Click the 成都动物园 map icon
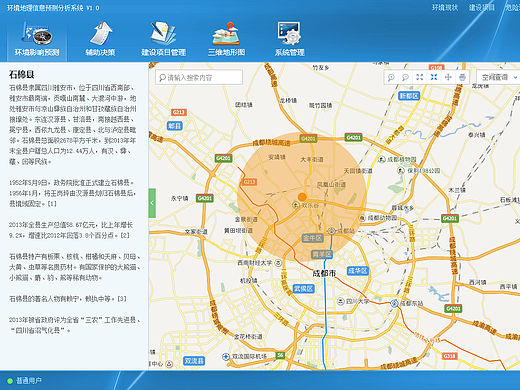 [x=362, y=218]
